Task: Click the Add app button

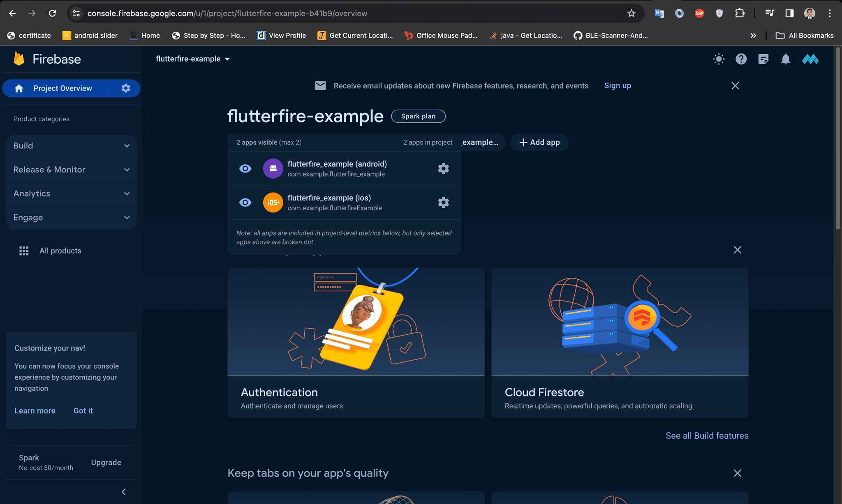Action: [539, 142]
